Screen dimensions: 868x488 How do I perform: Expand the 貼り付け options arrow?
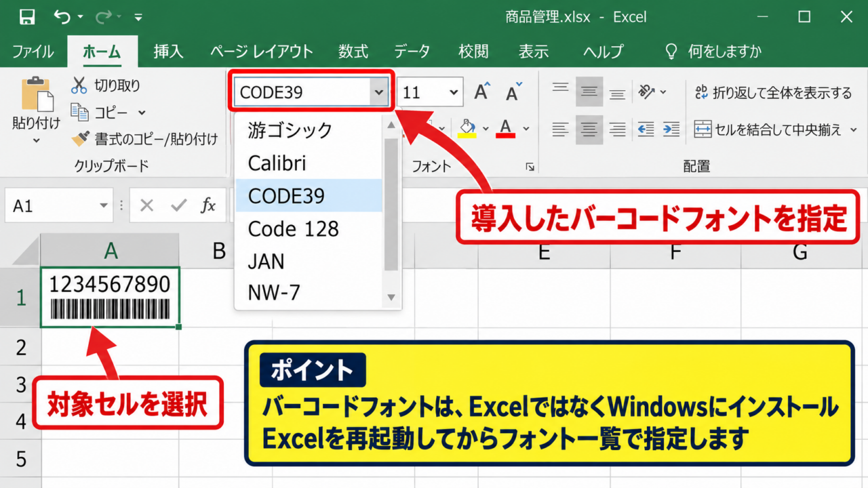37,141
